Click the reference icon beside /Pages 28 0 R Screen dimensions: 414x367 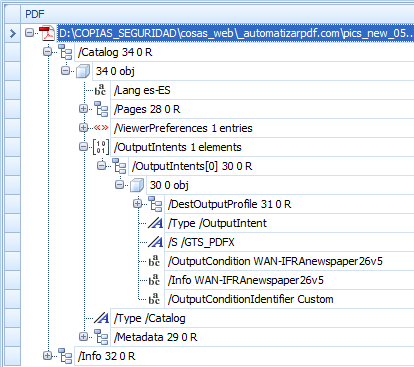(101, 109)
